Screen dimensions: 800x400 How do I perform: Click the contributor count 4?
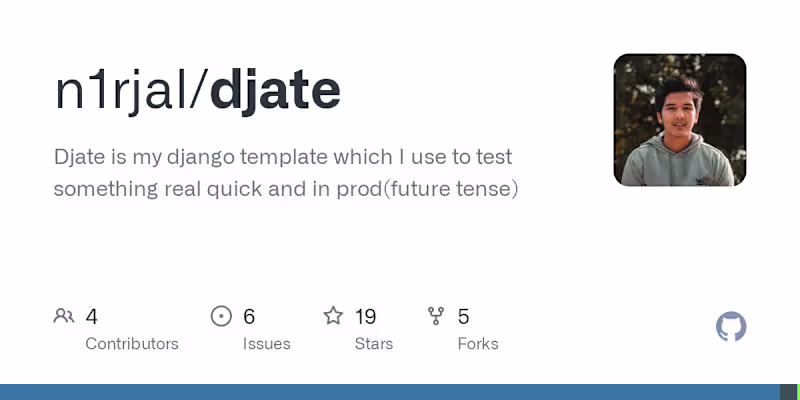(x=91, y=317)
